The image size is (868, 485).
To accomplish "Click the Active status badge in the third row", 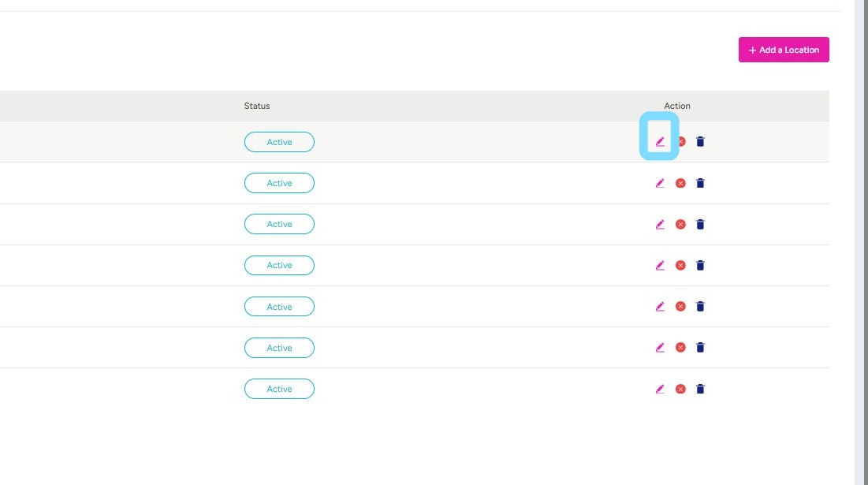I will pyautogui.click(x=279, y=224).
